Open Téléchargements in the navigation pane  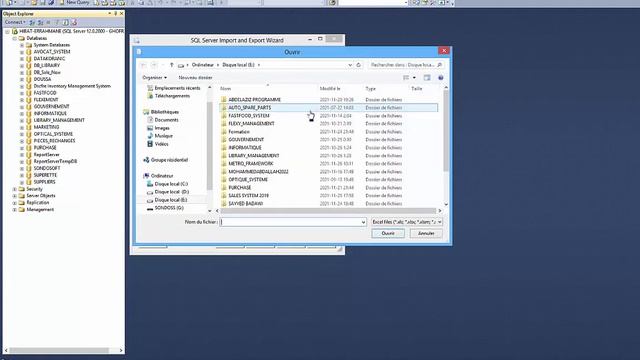tap(172, 96)
